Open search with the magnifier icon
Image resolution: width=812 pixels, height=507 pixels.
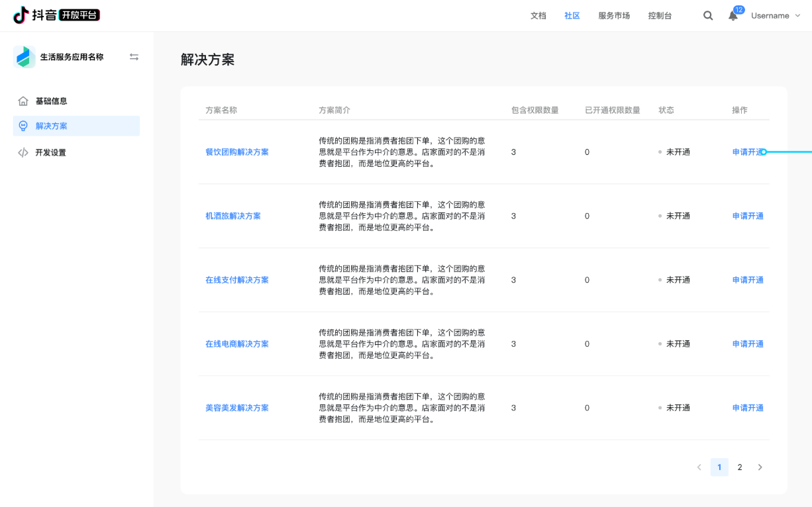click(x=708, y=15)
